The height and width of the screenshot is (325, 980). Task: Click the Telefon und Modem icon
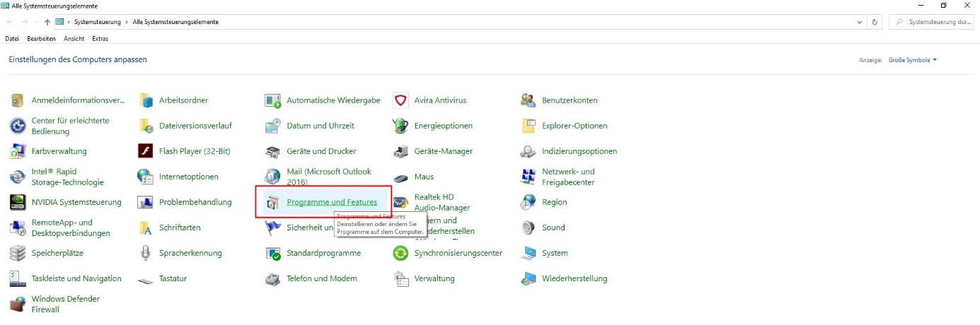[273, 278]
